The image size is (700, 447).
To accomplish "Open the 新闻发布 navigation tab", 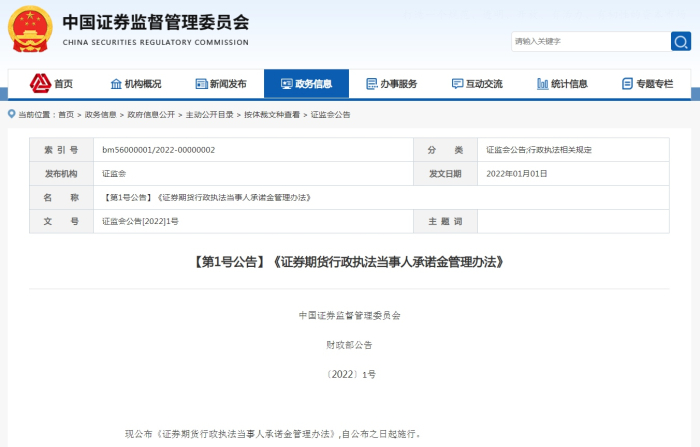I will (221, 84).
